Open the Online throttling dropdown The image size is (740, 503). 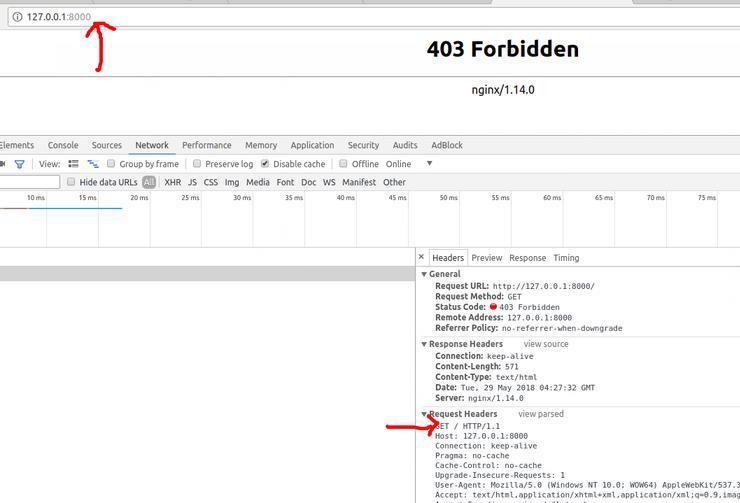(429, 164)
